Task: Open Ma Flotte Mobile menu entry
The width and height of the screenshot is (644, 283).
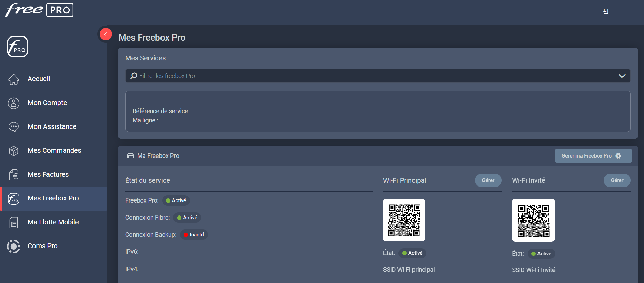Action: (53, 222)
